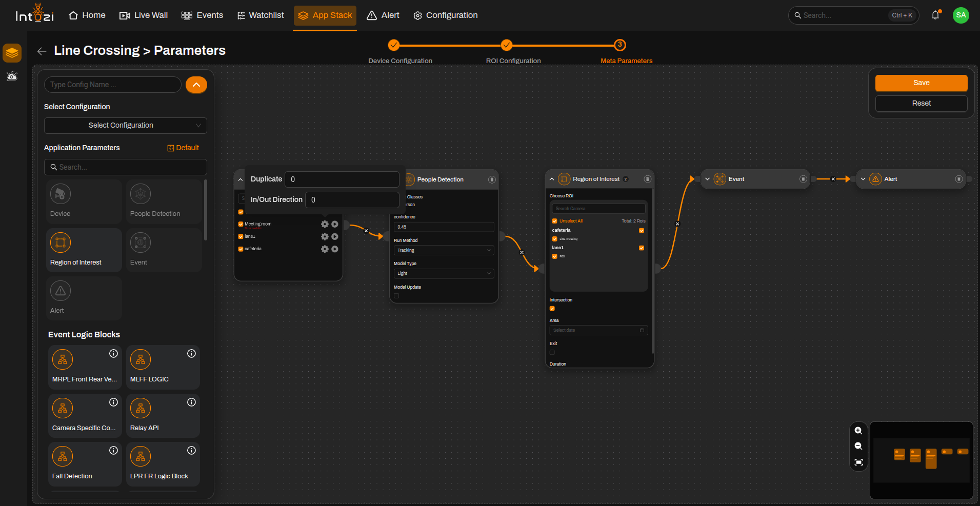The image size is (980, 506).
Task: Collapse the Device node chevron
Action: tap(241, 180)
